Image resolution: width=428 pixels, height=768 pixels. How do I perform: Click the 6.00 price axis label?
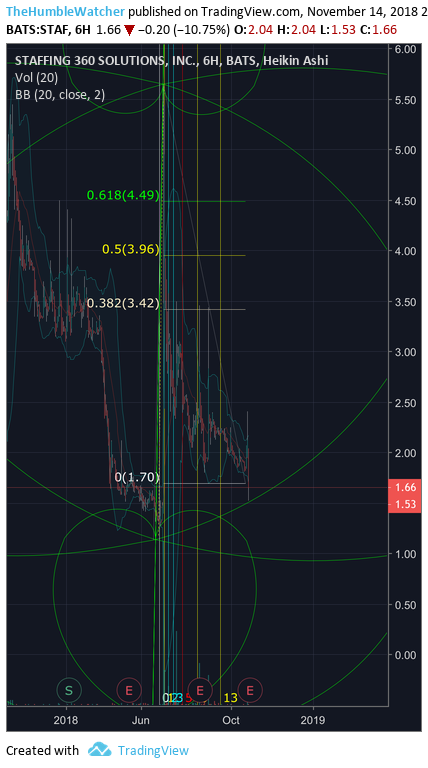tap(405, 49)
